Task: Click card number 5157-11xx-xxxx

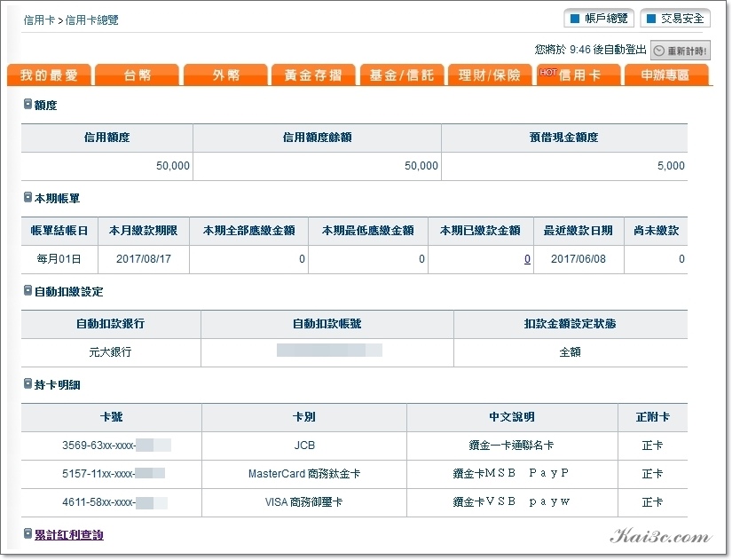Action: click(x=114, y=474)
